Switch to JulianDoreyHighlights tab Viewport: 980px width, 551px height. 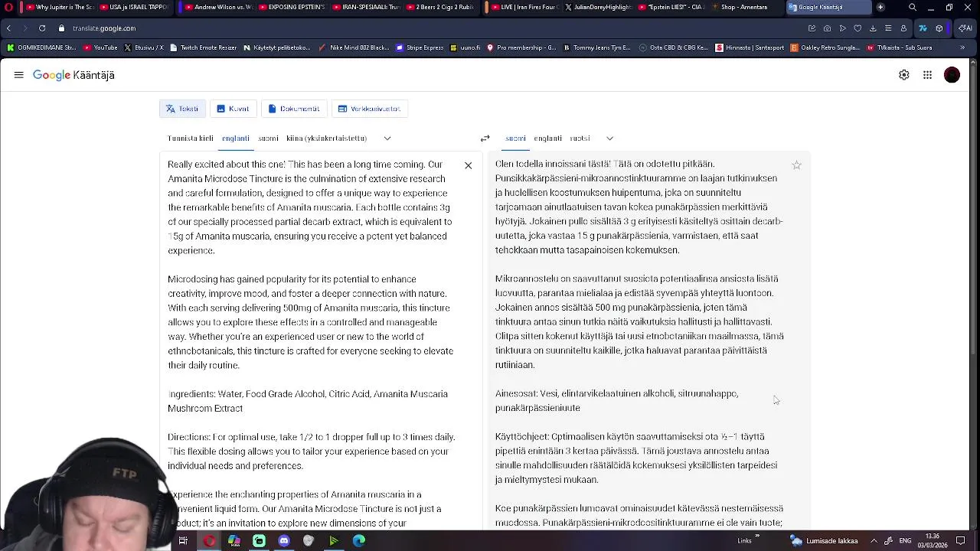pyautogui.click(x=597, y=7)
